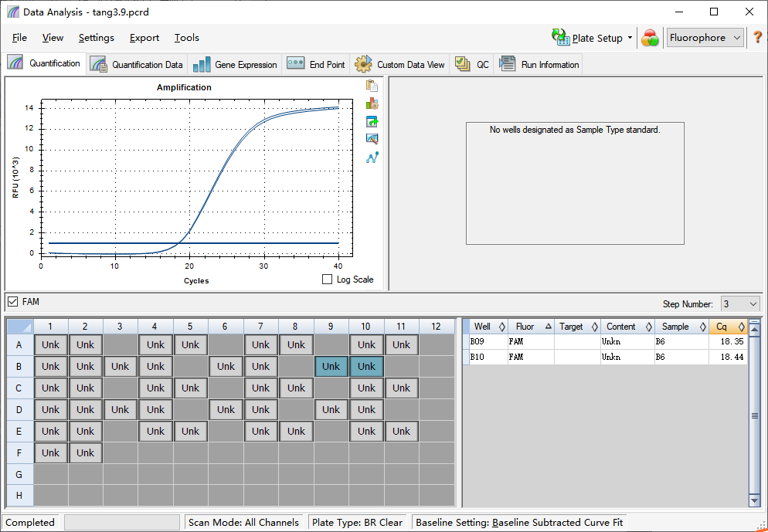Open the Tools menu

coord(187,38)
